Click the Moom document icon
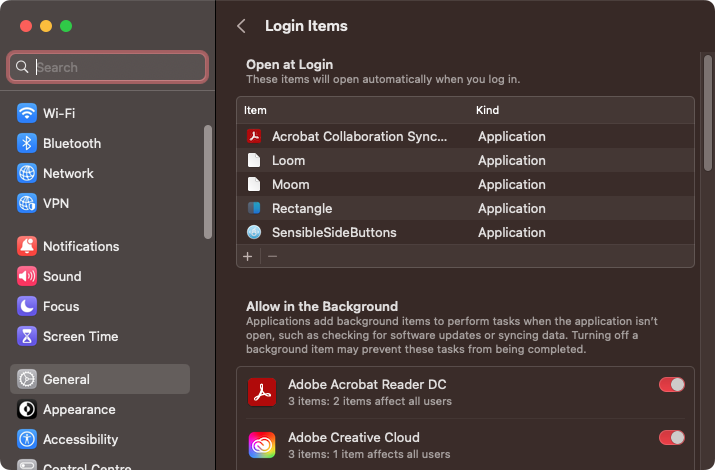Viewport: 715px width, 470px height. (254, 185)
